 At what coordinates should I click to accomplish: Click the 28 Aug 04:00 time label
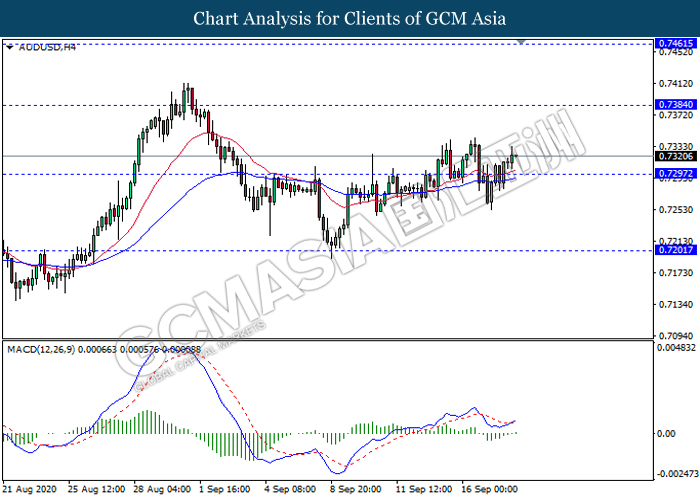[x=162, y=489]
